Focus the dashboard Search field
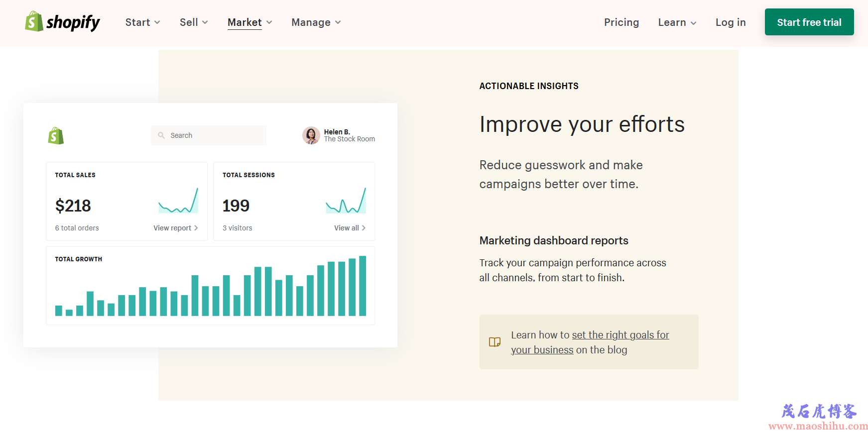The width and height of the screenshot is (868, 432). 209,135
